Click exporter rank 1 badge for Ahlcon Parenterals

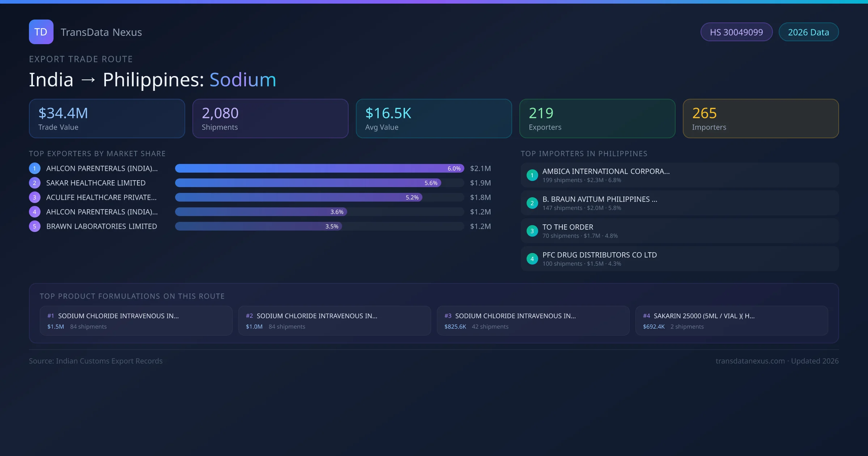[35, 168]
